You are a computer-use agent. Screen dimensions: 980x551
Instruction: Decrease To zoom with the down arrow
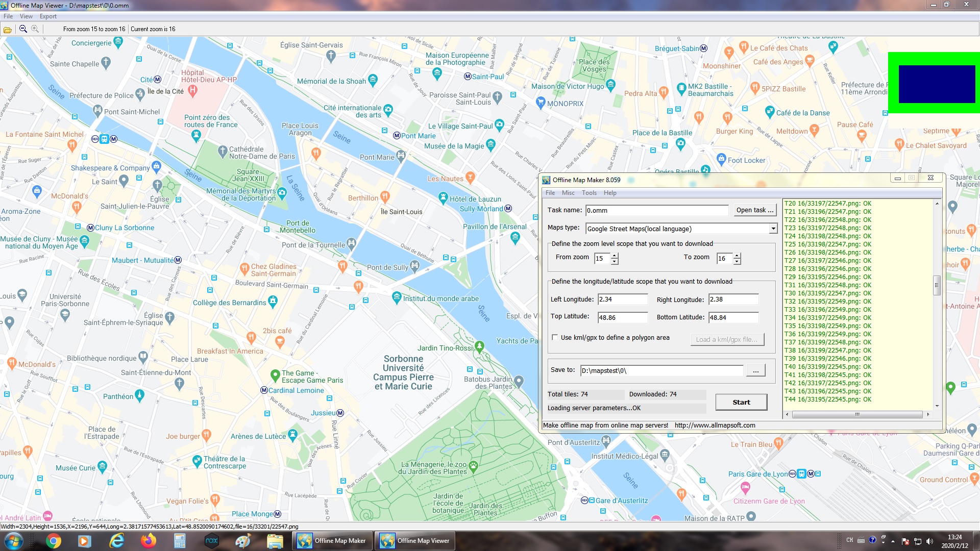click(x=737, y=261)
